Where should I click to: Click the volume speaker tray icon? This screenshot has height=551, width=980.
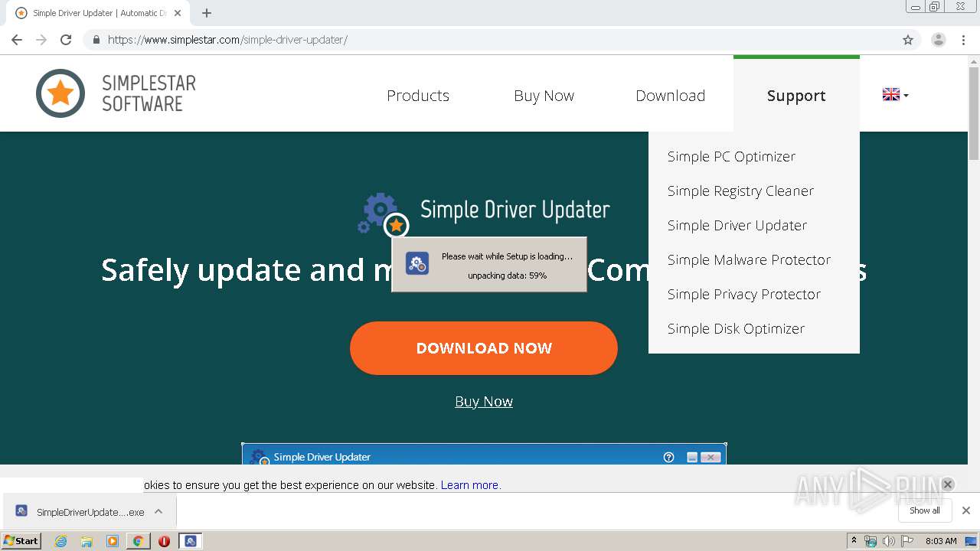coord(888,541)
